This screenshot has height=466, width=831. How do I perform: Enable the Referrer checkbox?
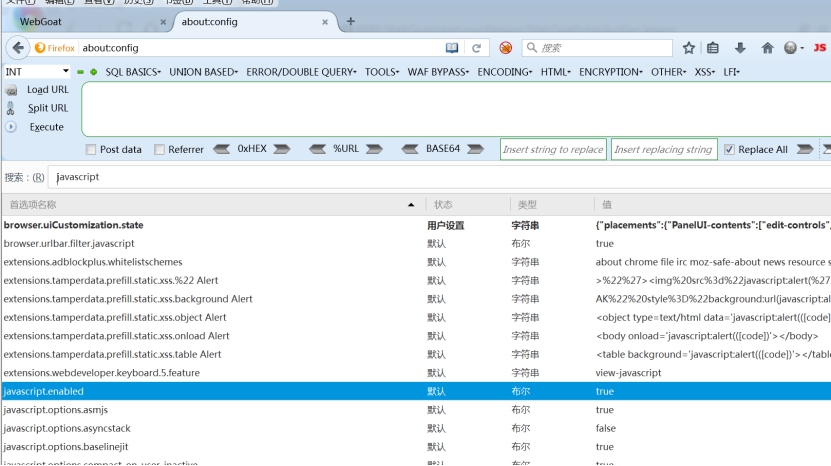(x=159, y=150)
